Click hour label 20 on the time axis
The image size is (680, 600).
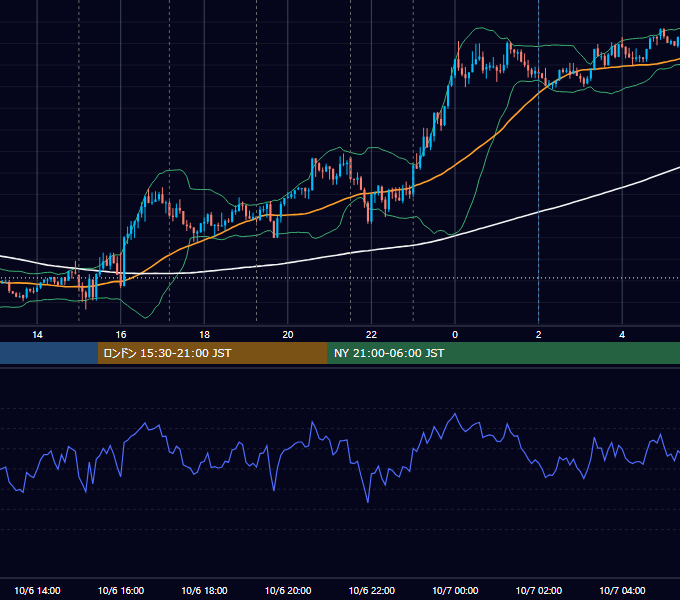(x=288, y=335)
